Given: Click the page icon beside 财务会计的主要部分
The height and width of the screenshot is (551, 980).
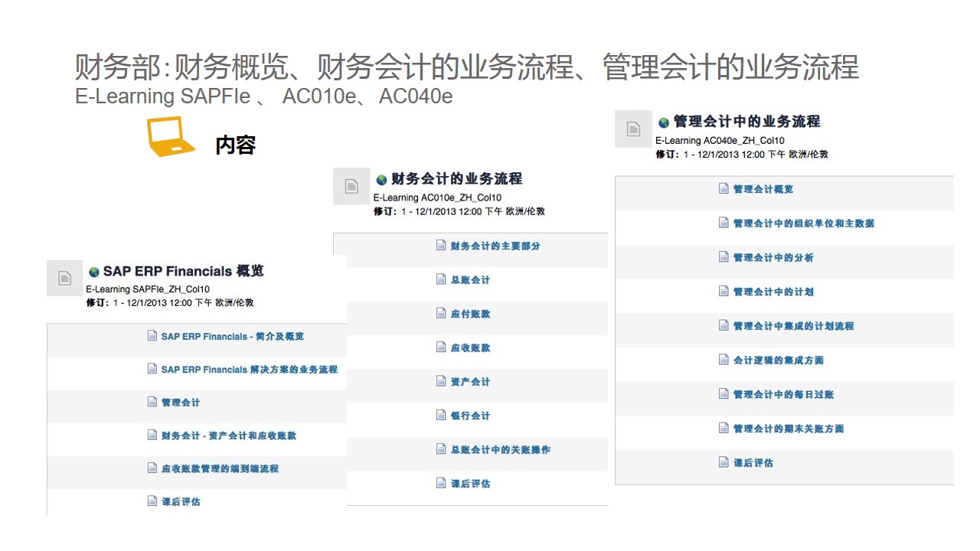Looking at the screenshot, I should point(441,245).
